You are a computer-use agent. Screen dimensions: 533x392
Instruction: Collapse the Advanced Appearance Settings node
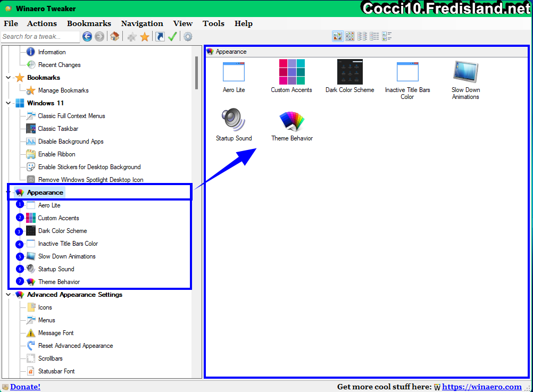point(9,295)
